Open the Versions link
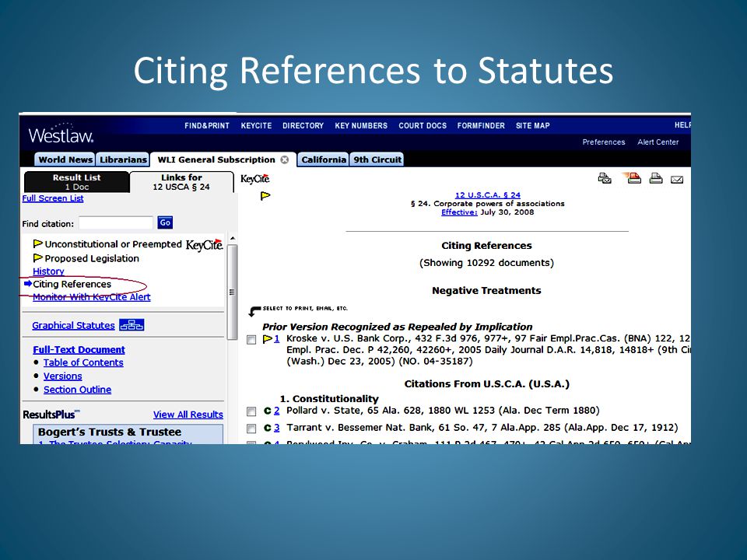The image size is (747, 560). [x=63, y=376]
